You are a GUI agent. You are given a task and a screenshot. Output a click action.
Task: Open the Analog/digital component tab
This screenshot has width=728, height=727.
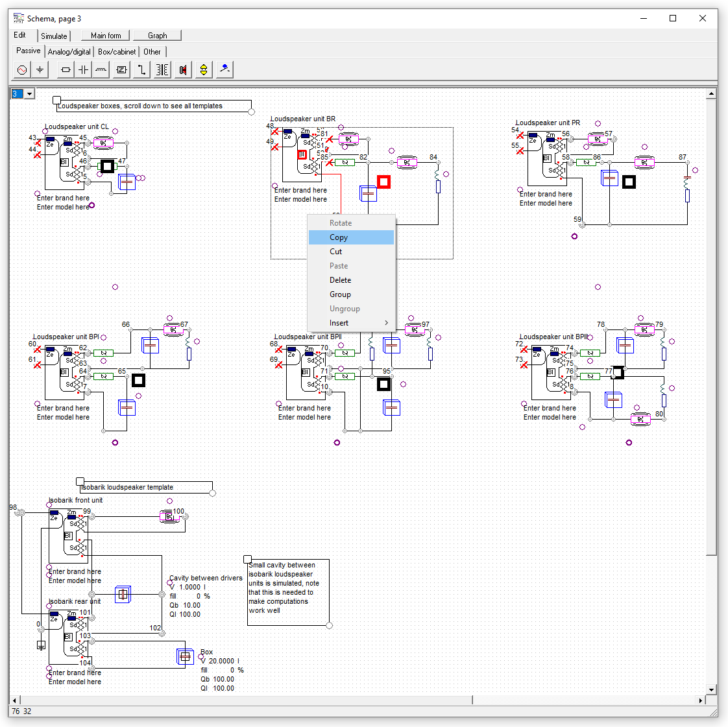[69, 51]
